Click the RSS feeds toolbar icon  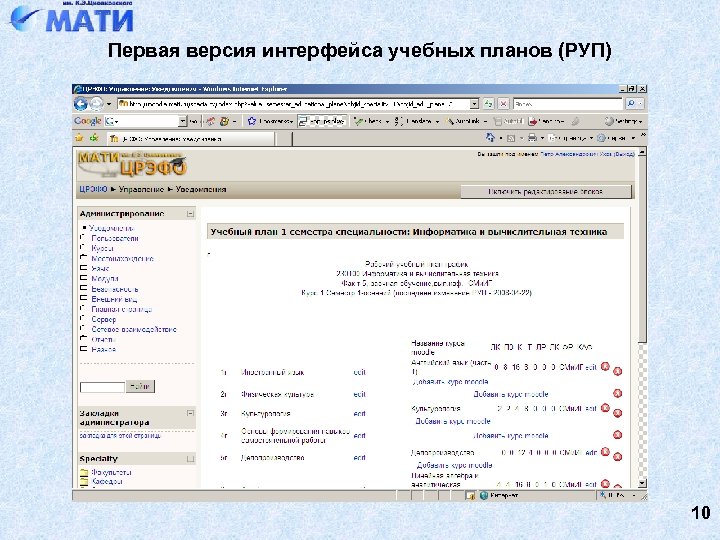(x=511, y=138)
